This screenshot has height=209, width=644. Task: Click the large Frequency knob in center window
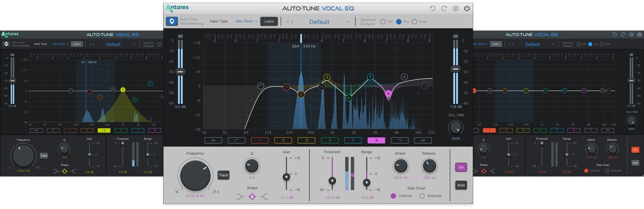tap(196, 175)
